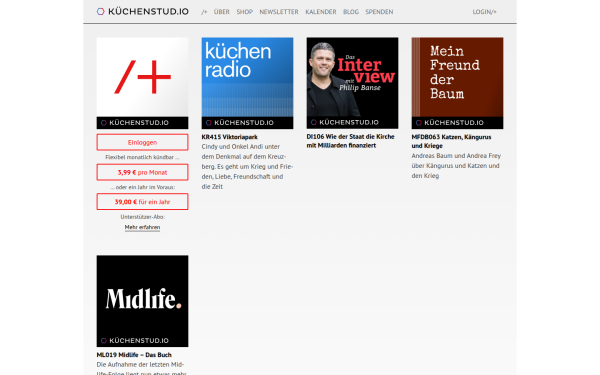
Task: Open the Küchenradio cover image
Action: coord(247,83)
